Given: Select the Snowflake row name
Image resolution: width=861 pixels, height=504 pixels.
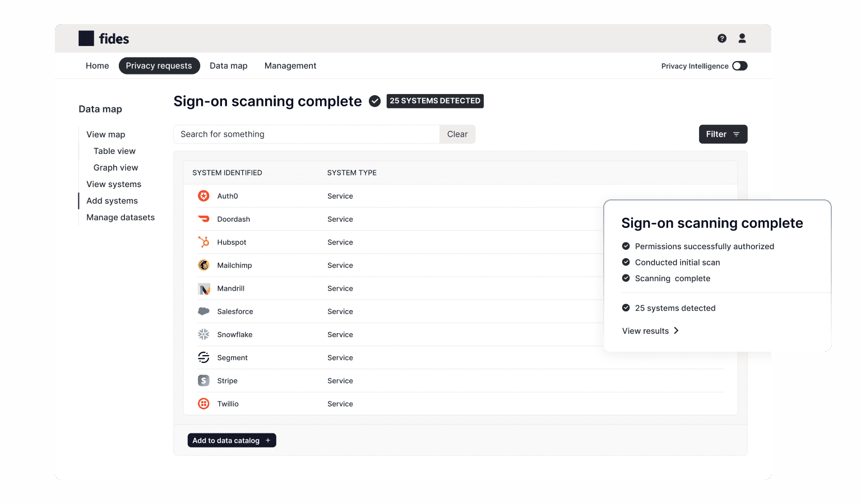Looking at the screenshot, I should coord(235,334).
